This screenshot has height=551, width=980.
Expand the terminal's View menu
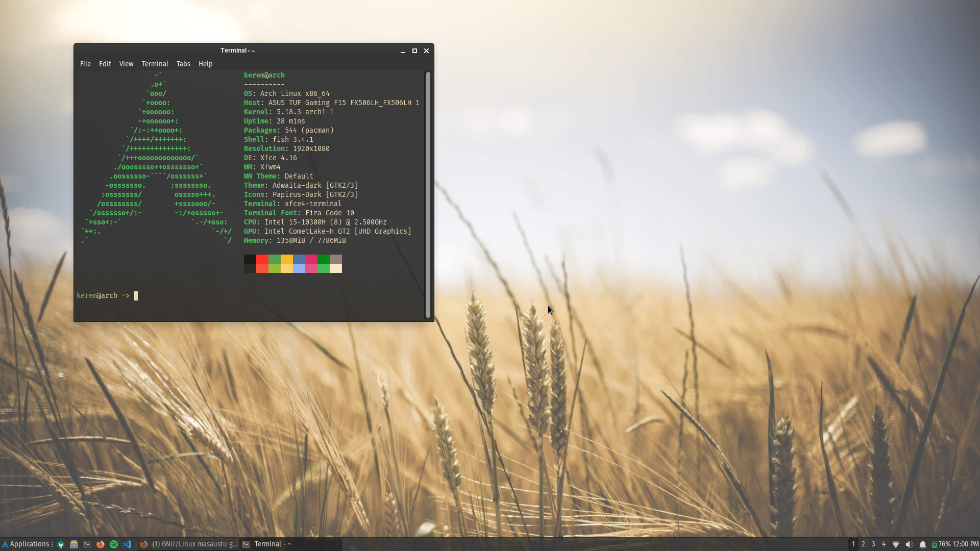point(126,64)
